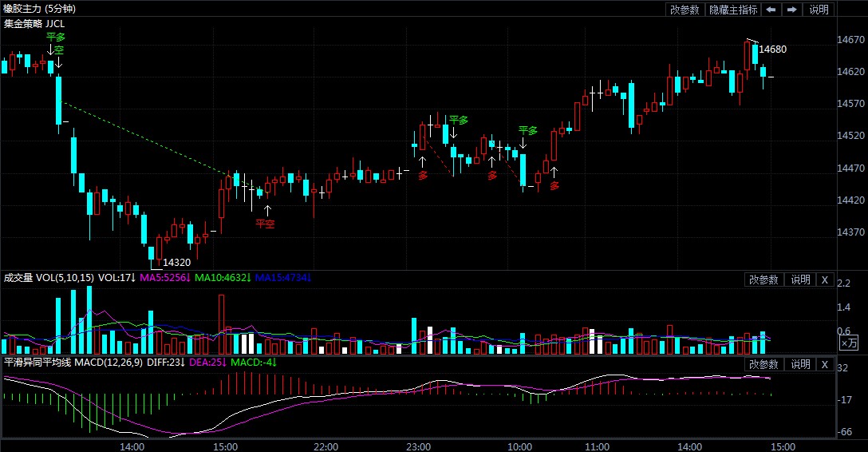Click the MA10:4632 volume average label
This screenshot has height=452, width=868.
tap(223, 278)
